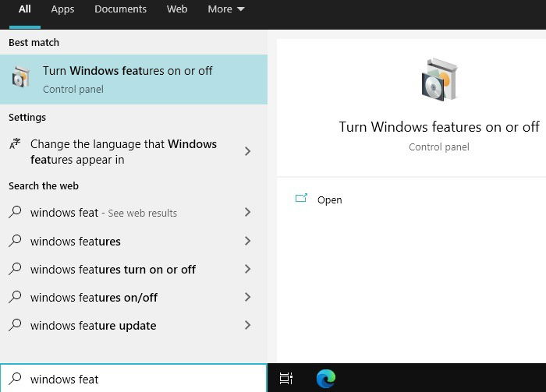Screen dimensions: 546x392
Task: Switch to the Apps tab
Action: point(62,9)
